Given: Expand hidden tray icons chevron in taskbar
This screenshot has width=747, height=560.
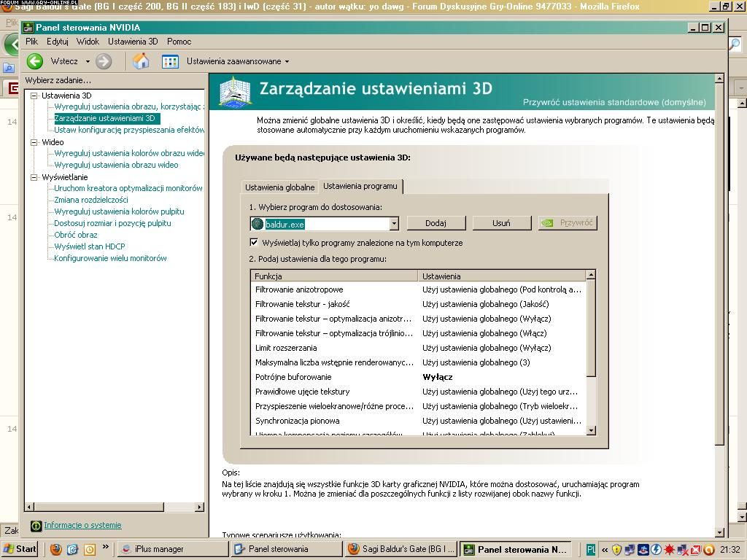Looking at the screenshot, I should 605,550.
